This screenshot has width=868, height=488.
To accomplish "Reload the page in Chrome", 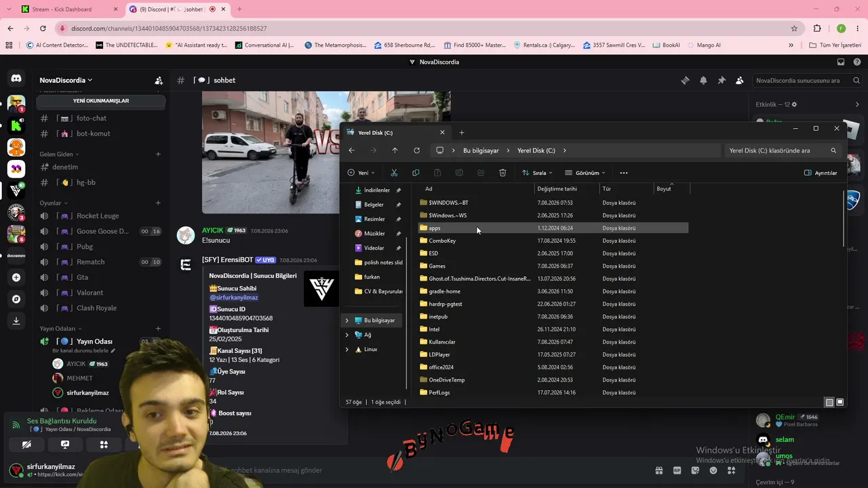I will [43, 28].
